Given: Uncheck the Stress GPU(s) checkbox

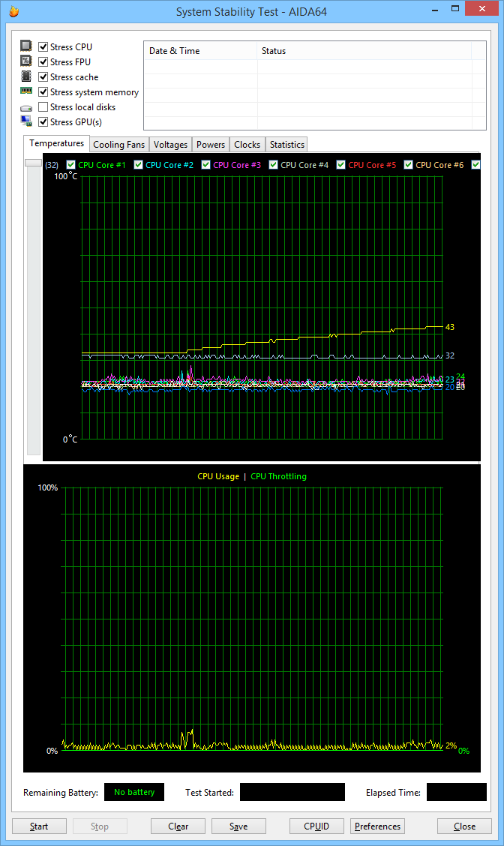Looking at the screenshot, I should pyautogui.click(x=43, y=122).
